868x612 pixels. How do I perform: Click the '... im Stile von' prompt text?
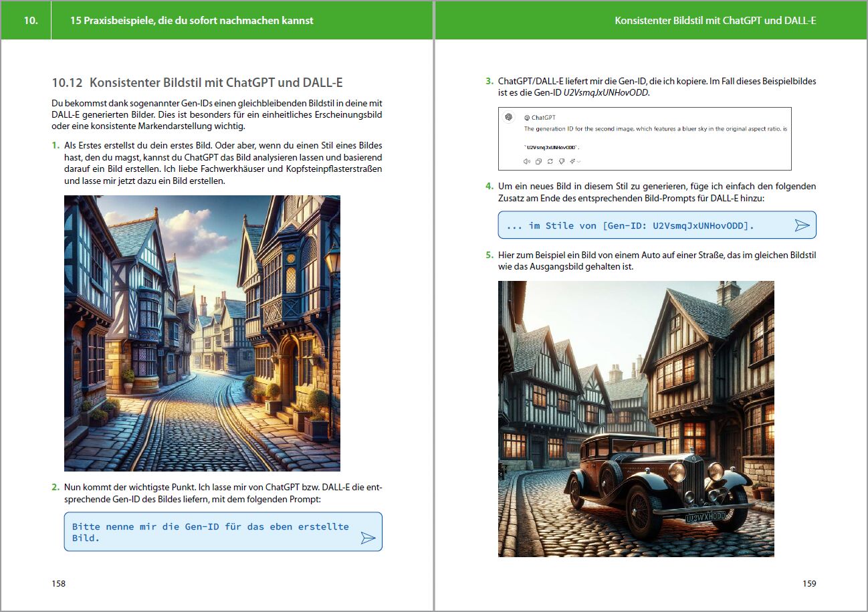click(630, 225)
